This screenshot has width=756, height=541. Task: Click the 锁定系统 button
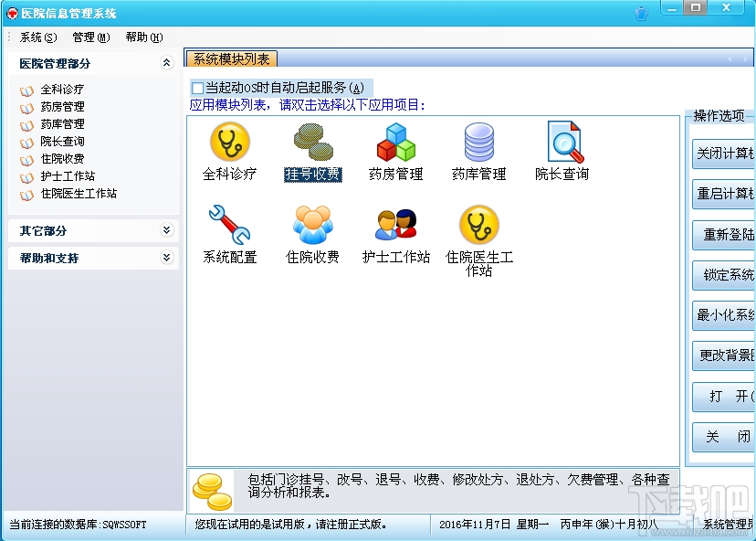point(724,275)
